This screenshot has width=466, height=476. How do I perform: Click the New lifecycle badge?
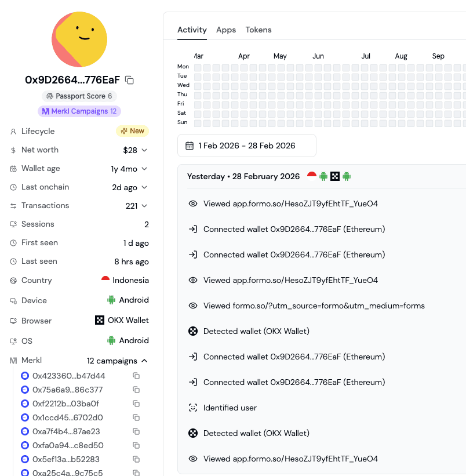click(x=133, y=131)
